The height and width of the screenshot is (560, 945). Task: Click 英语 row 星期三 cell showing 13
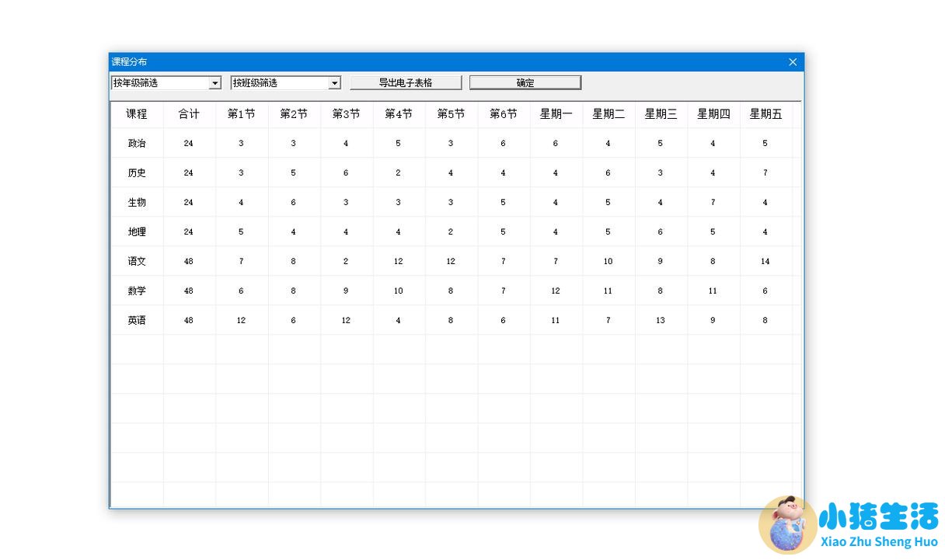pos(661,320)
